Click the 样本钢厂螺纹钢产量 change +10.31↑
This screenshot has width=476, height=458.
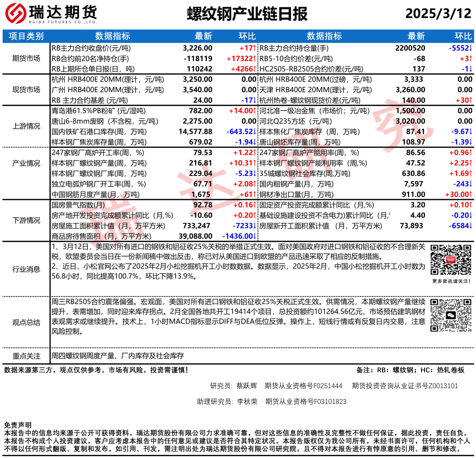(243, 163)
